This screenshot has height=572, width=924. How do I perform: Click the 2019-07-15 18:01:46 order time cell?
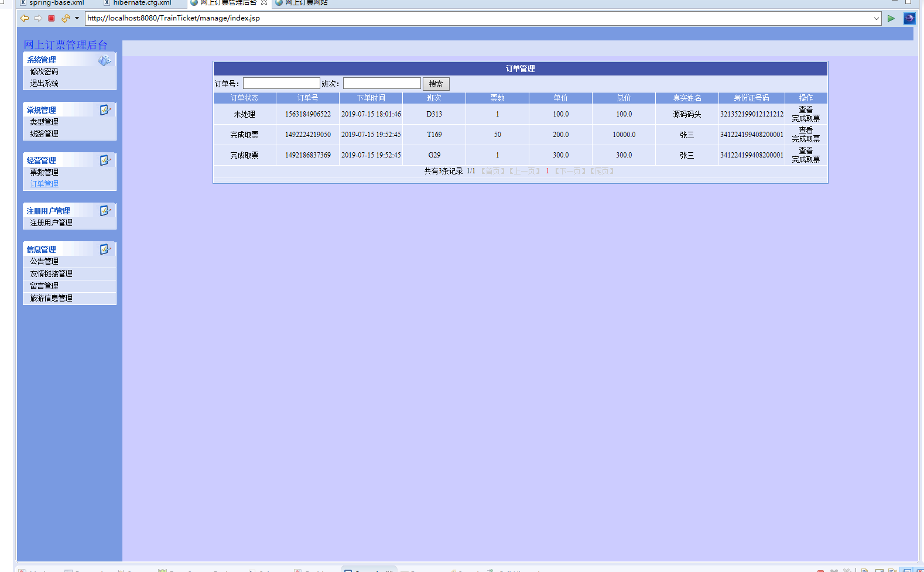pos(371,114)
